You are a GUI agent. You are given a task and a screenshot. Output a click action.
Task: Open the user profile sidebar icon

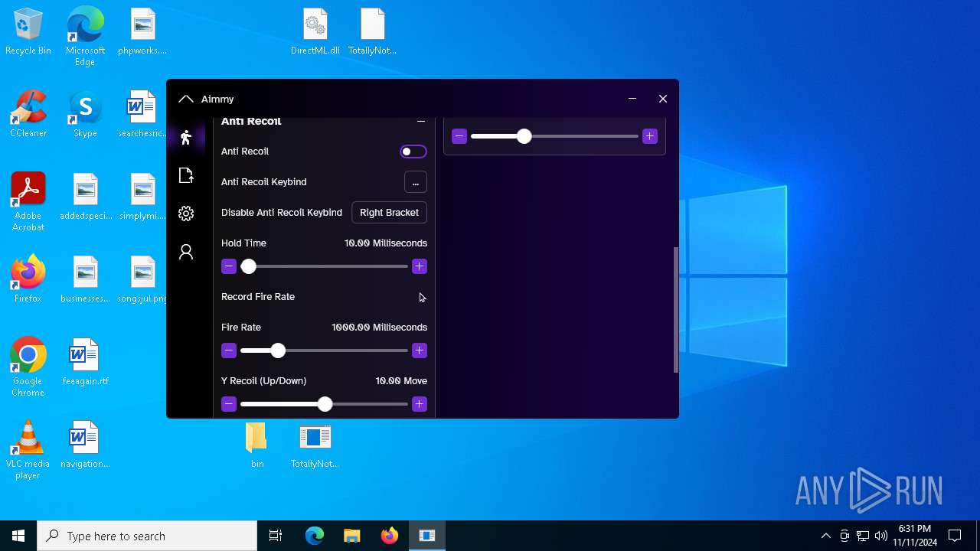pos(186,252)
